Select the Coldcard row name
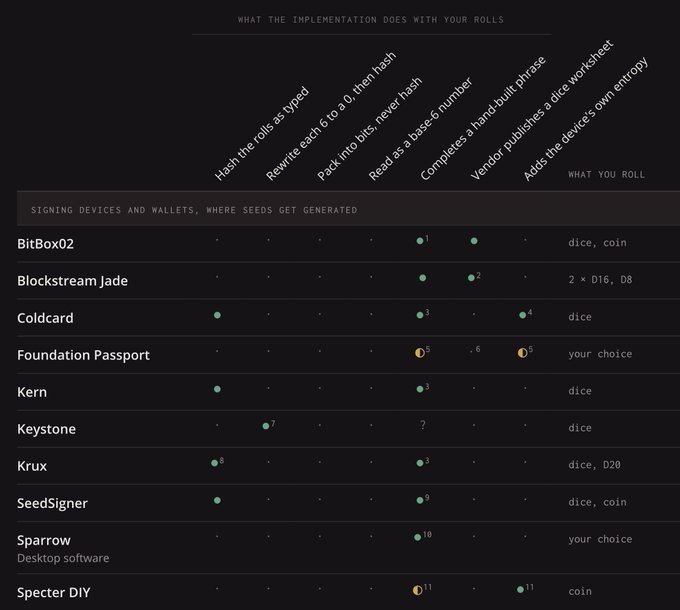The image size is (680, 610). (45, 318)
